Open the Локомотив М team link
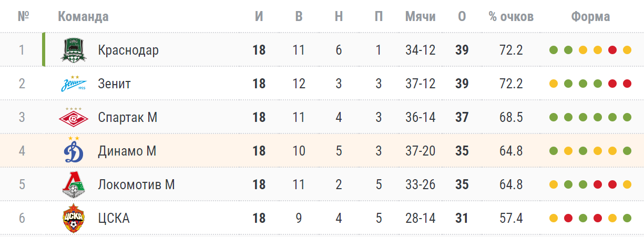This screenshot has height=237, width=644. pos(136,184)
